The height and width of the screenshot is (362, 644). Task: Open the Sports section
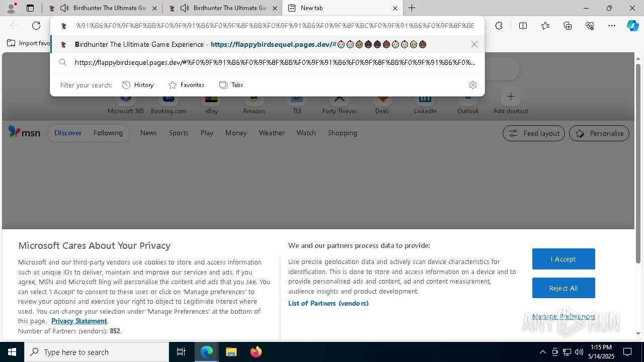179,133
